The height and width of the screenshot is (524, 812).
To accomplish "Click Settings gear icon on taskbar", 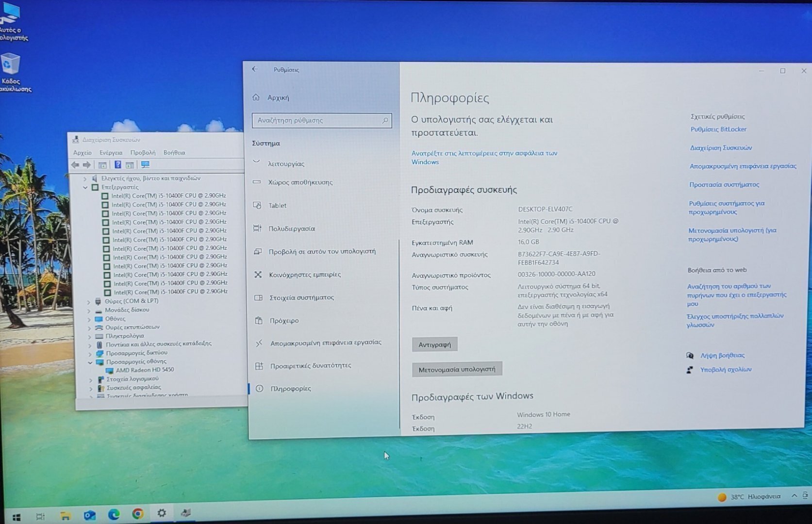I will point(162,513).
